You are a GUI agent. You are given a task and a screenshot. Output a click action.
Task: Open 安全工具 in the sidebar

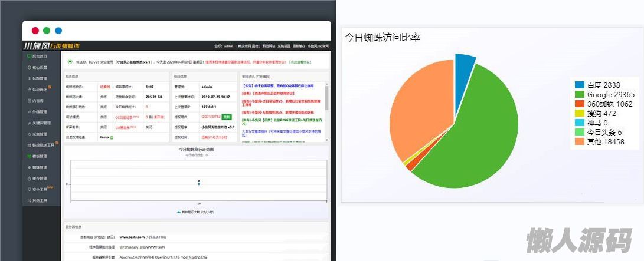click(x=40, y=190)
